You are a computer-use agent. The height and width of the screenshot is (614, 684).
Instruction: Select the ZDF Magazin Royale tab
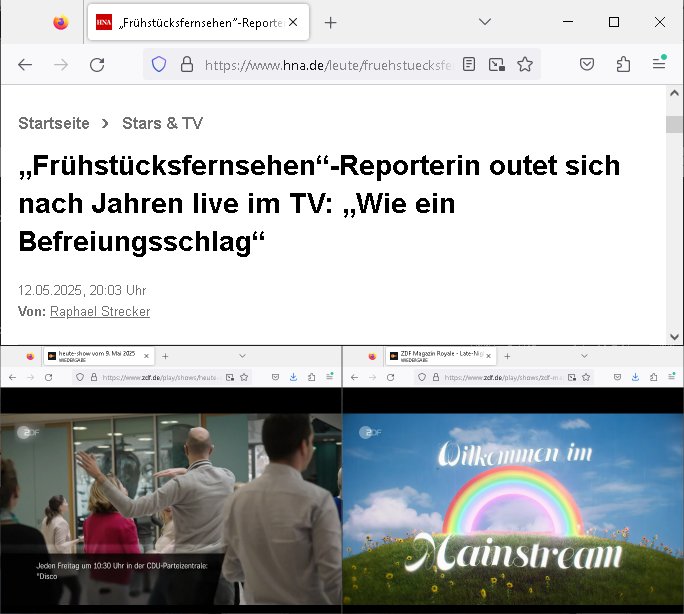(x=435, y=356)
